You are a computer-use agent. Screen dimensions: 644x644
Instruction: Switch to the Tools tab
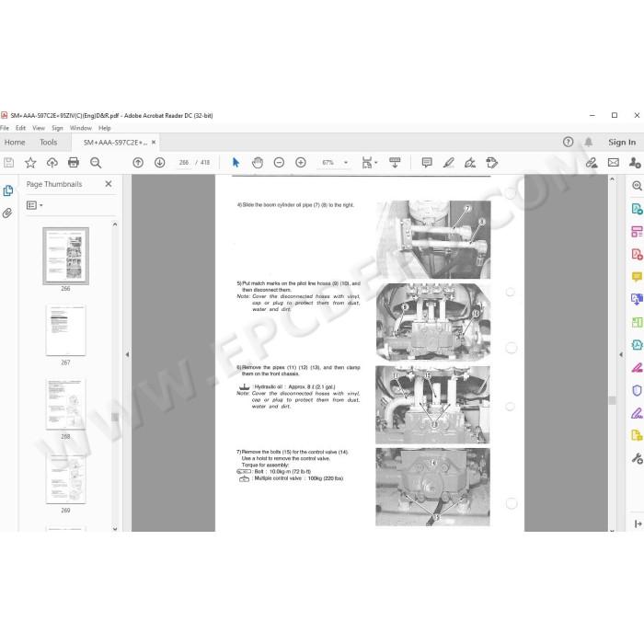49,142
